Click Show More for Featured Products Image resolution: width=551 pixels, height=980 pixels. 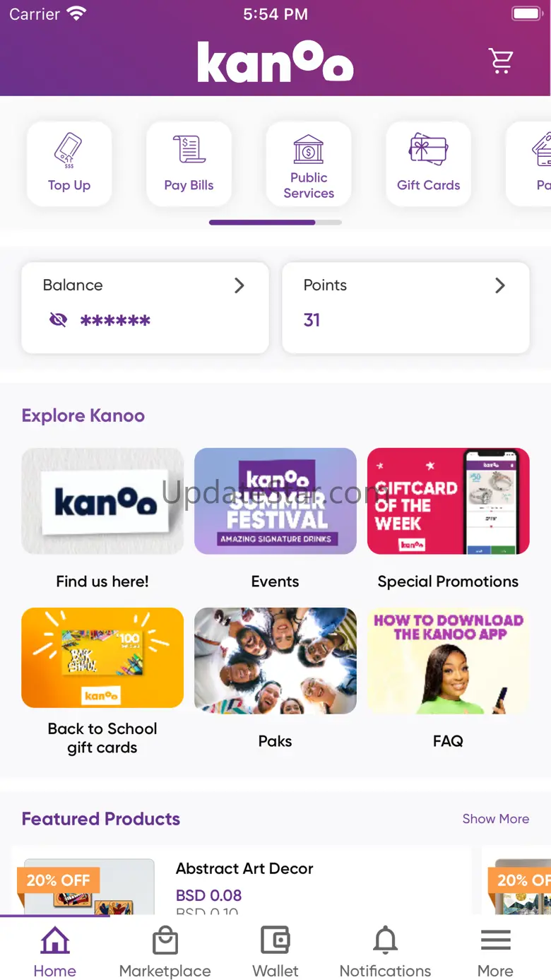point(496,818)
